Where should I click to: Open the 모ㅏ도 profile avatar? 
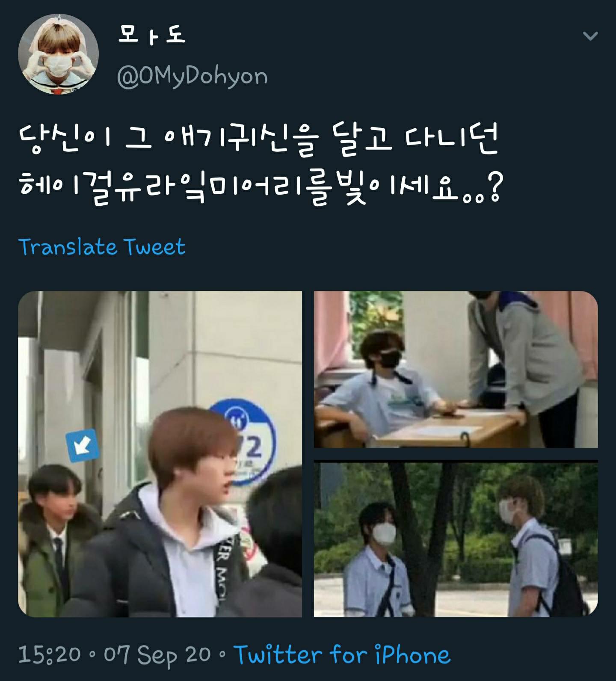59,54
